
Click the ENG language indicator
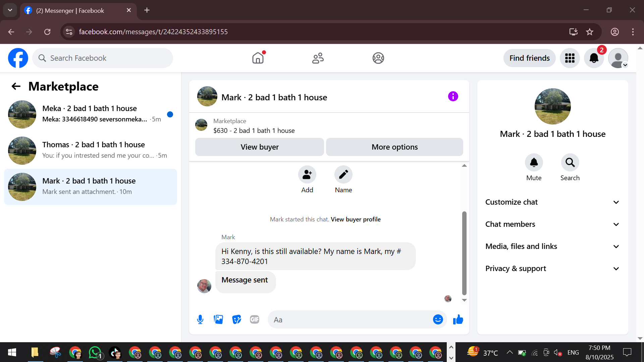(x=573, y=352)
